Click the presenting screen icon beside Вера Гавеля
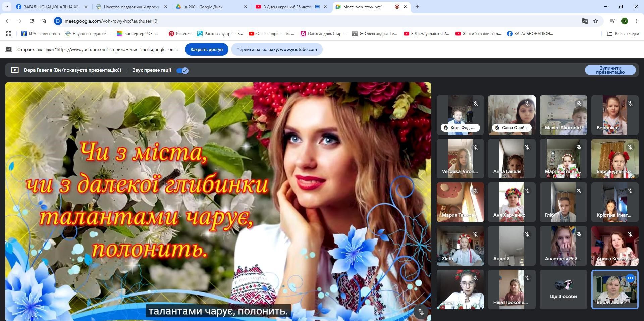Image resolution: width=644 pixels, height=321 pixels. [15, 70]
